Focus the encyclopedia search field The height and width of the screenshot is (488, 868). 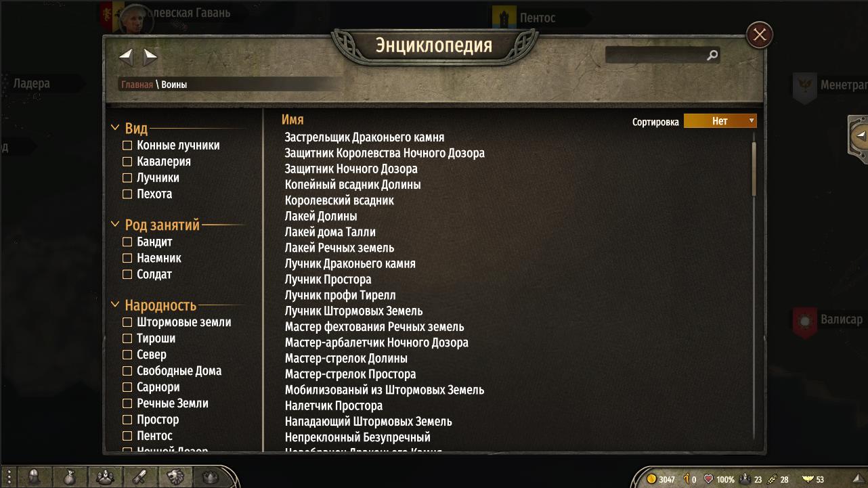pyautogui.click(x=655, y=56)
